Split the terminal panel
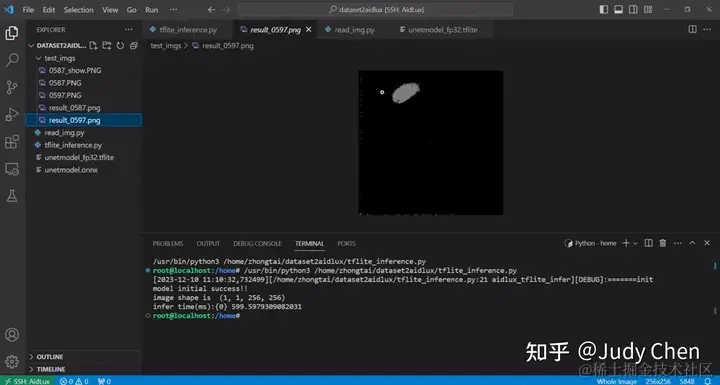This screenshot has width=720, height=385. pos(648,243)
